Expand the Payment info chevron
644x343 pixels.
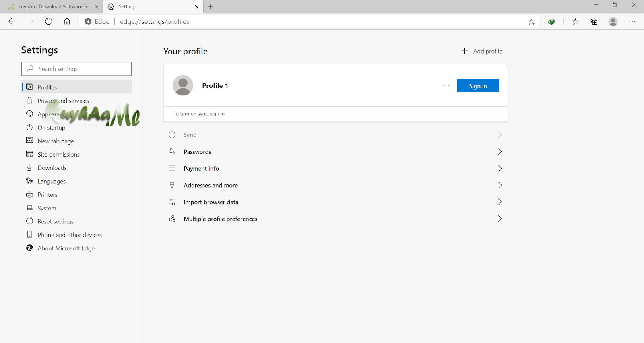(500, 168)
